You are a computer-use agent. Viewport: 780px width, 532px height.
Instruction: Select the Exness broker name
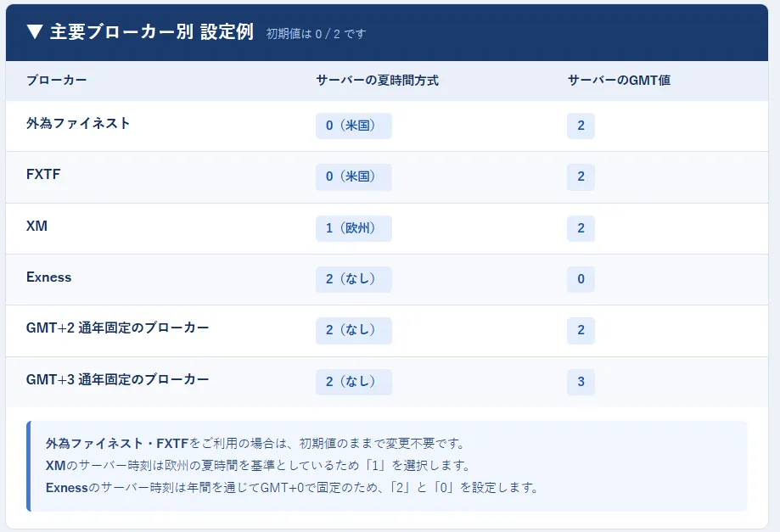(48, 277)
